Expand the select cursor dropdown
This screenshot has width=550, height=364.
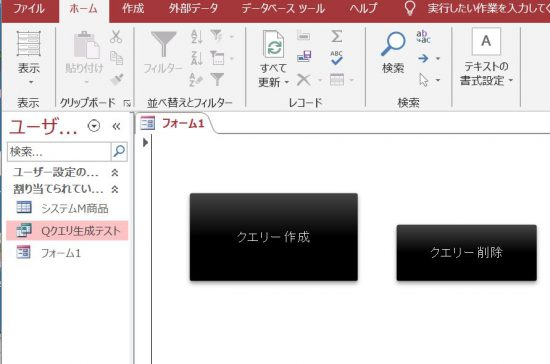coord(438,80)
